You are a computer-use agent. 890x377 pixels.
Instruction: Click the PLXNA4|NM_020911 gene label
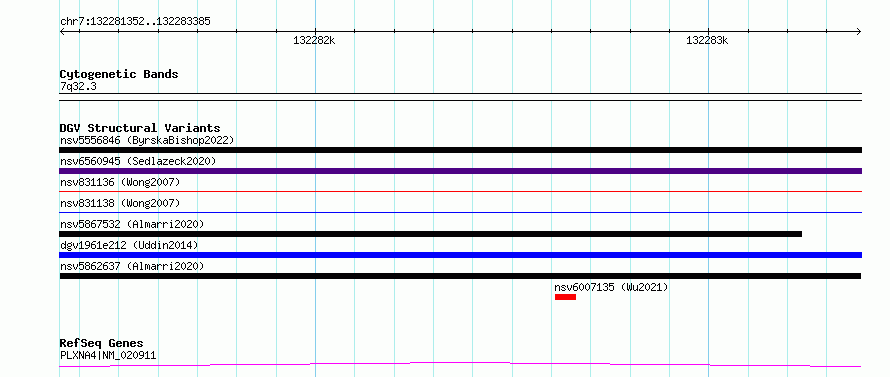point(108,356)
